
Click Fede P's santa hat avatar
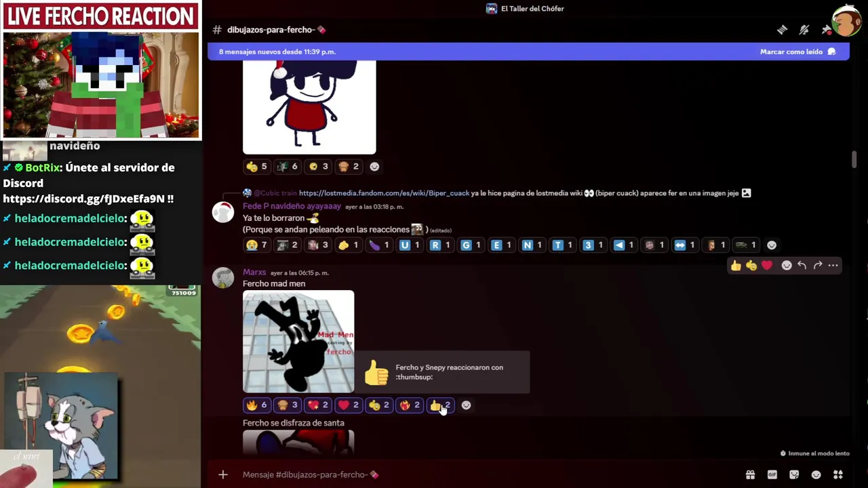(223, 211)
